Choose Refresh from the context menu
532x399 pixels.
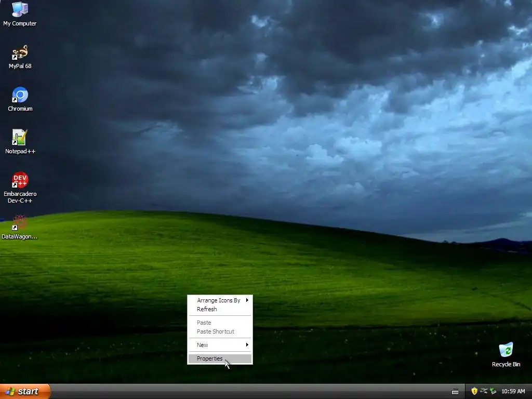coord(220,309)
